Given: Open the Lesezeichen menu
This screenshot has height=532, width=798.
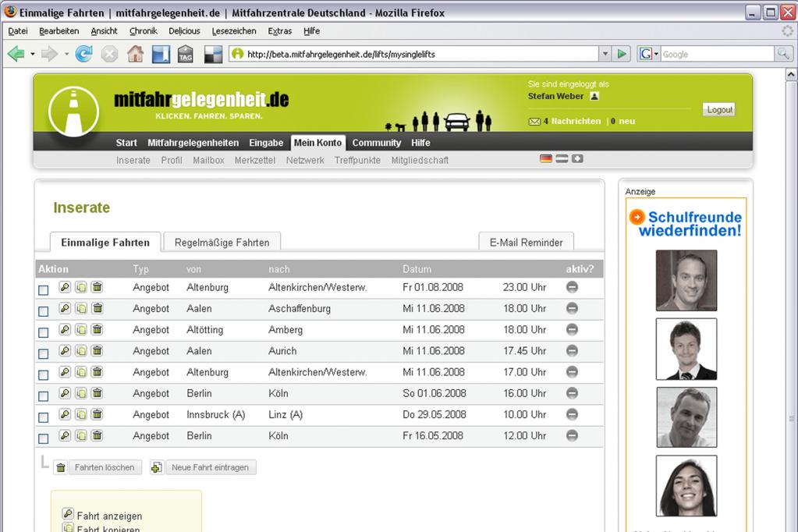Looking at the screenshot, I should tap(233, 31).
